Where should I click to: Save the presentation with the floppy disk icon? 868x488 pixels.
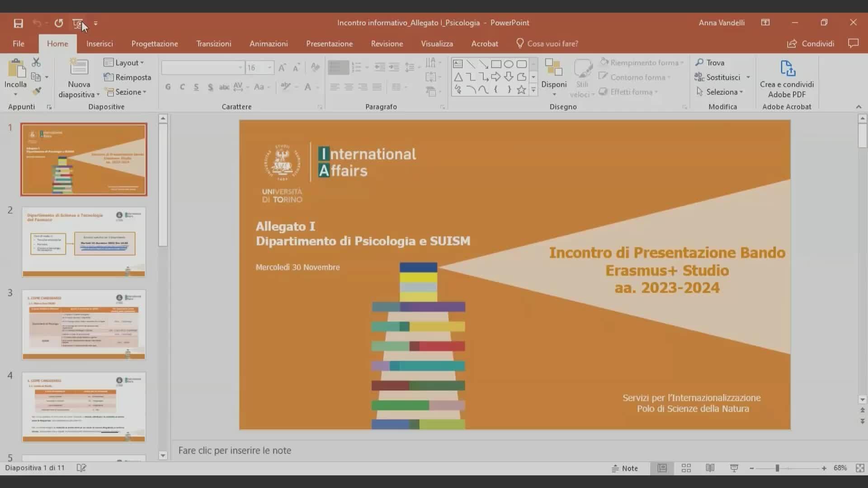[18, 23]
